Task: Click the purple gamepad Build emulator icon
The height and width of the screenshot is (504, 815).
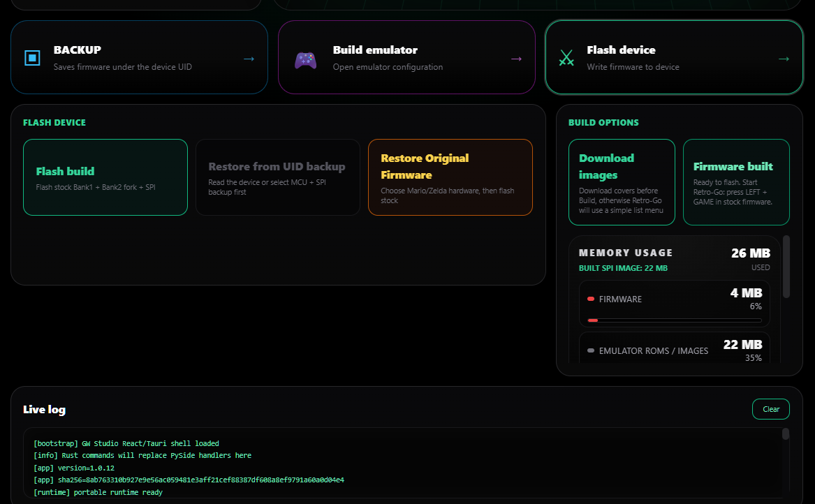Action: [x=306, y=60]
